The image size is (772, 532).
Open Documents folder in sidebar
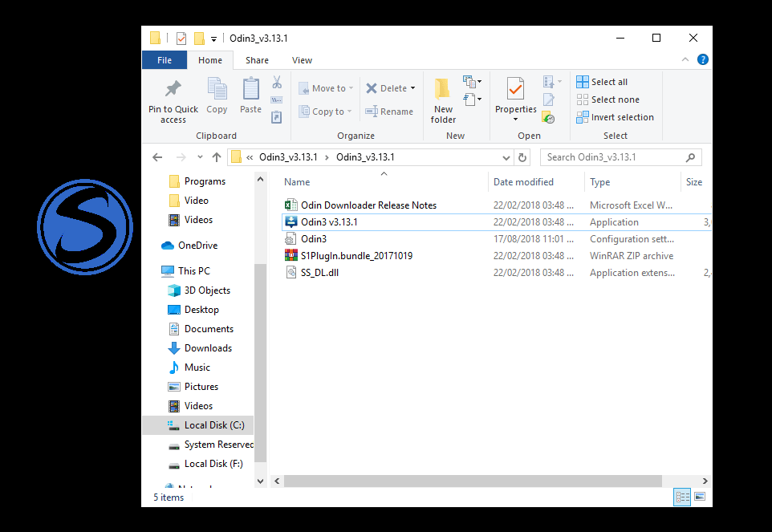point(201,329)
